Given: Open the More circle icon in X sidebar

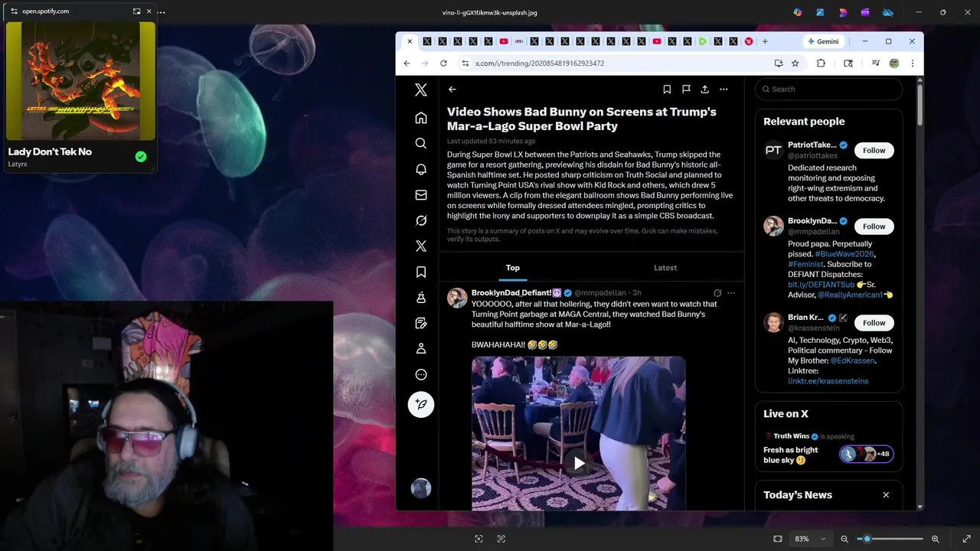Looking at the screenshot, I should click(x=421, y=374).
